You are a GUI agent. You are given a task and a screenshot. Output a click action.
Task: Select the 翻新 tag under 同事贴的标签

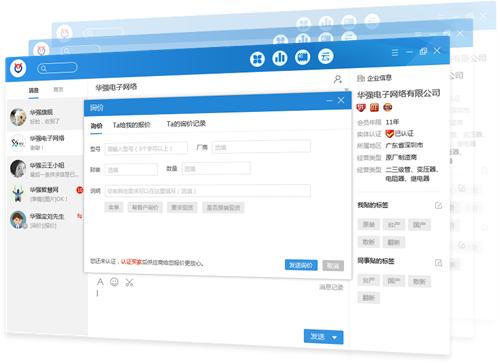click(x=369, y=297)
